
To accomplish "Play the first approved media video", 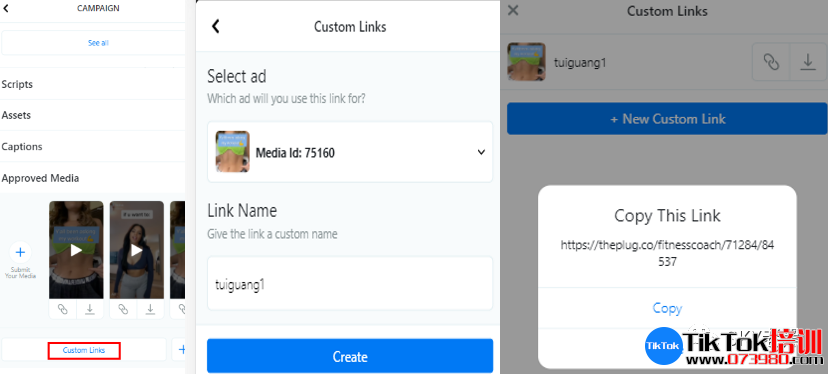I will (76, 250).
